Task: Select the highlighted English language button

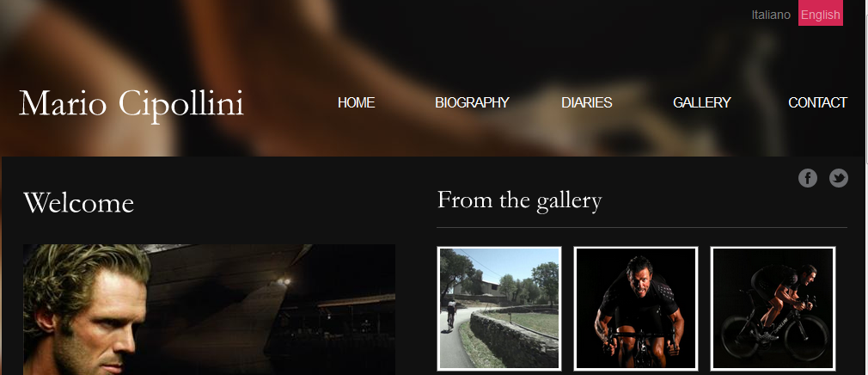Action: [x=821, y=13]
